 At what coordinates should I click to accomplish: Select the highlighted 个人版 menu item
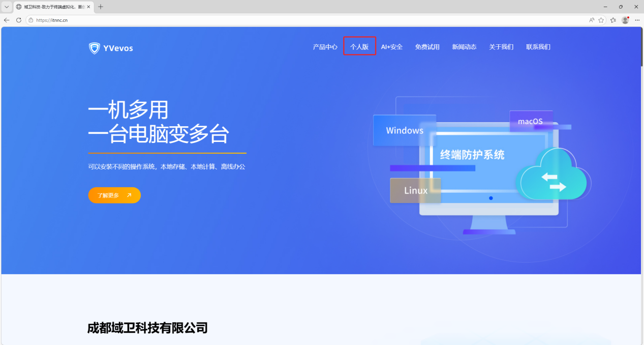point(359,46)
